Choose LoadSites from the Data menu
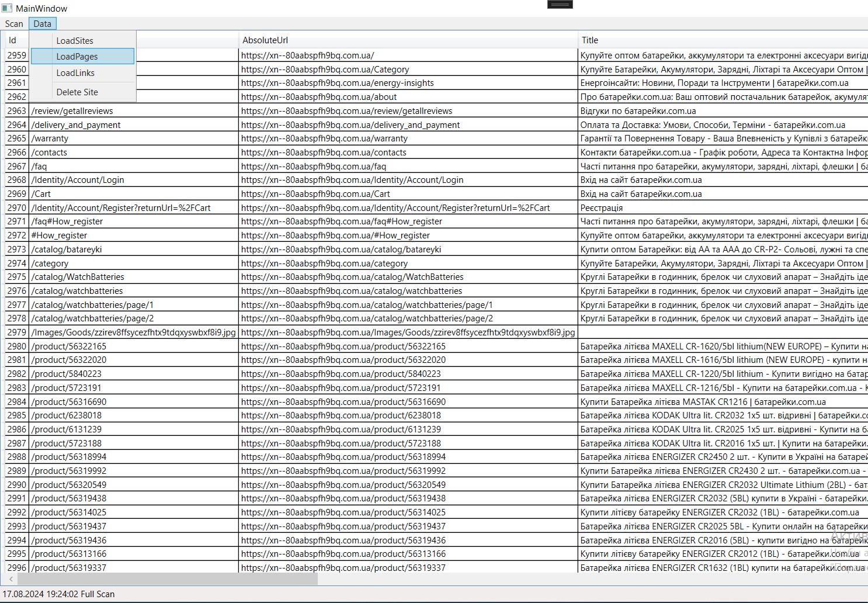This screenshot has height=603, width=868. click(82, 41)
